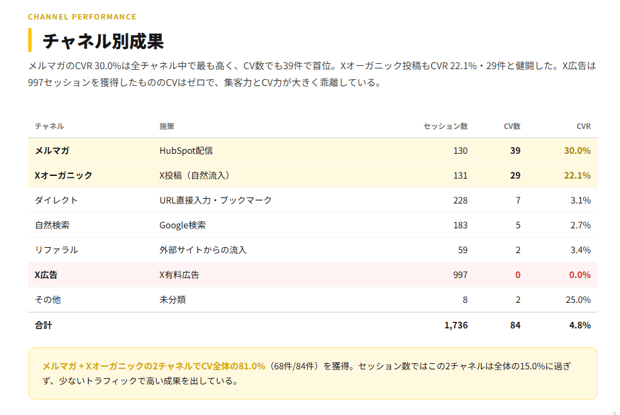Click the intro paragraph starting メルマガのCVR 30.0%
The width and height of the screenshot is (620, 415).
312,74
